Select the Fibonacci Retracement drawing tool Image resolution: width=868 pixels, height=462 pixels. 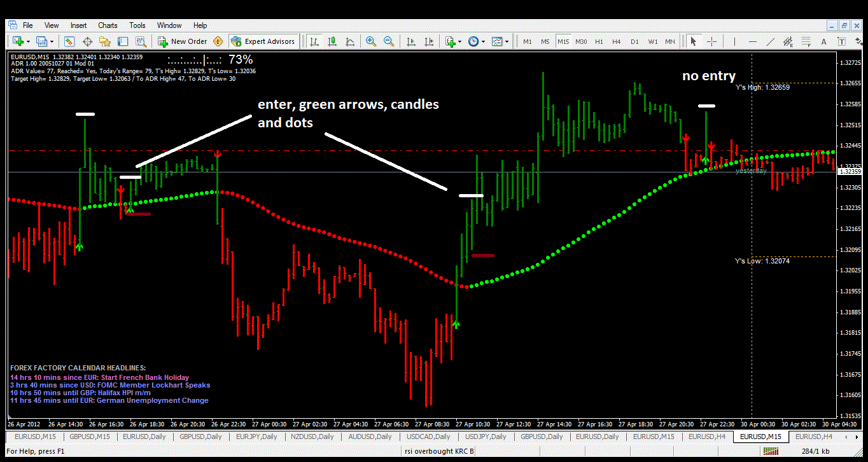click(807, 42)
